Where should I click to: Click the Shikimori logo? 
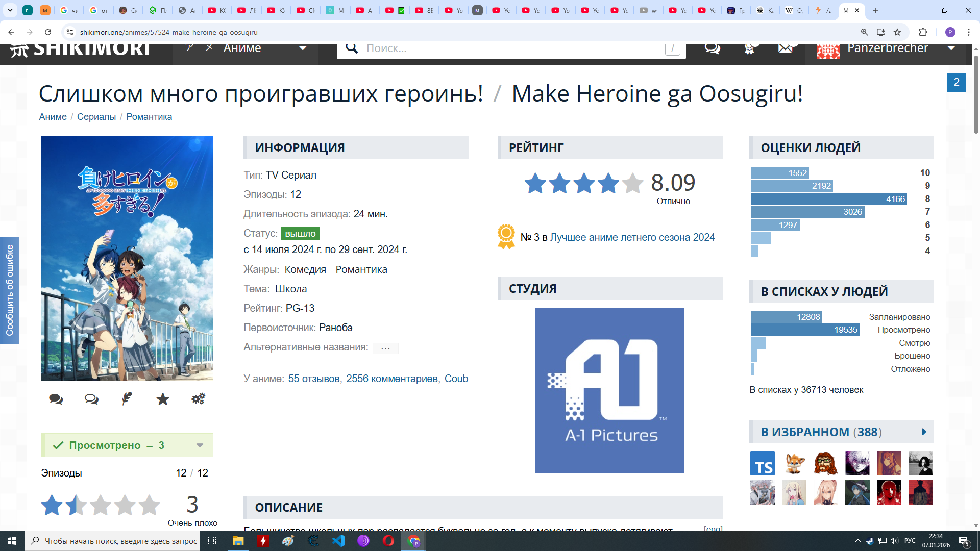click(82, 49)
